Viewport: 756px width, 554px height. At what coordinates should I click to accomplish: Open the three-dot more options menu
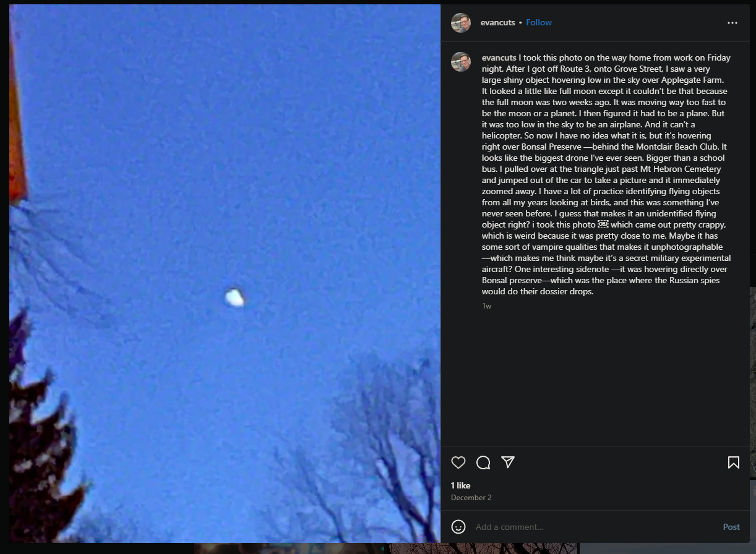(x=732, y=23)
